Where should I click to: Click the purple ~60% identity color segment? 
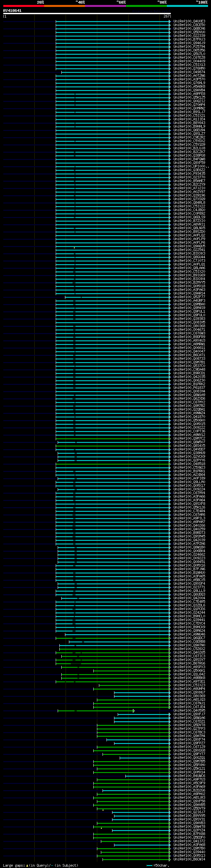(x=105, y=6)
